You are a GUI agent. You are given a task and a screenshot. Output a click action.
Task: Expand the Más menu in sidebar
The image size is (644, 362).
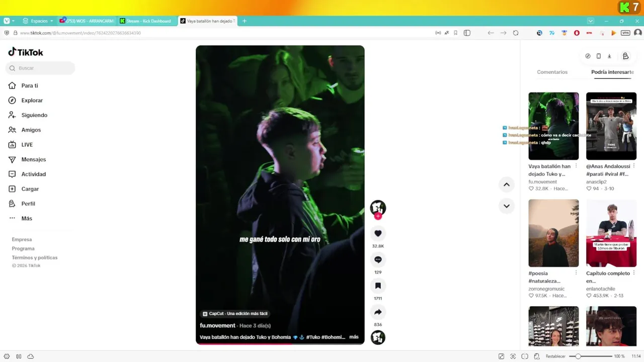tap(21, 218)
